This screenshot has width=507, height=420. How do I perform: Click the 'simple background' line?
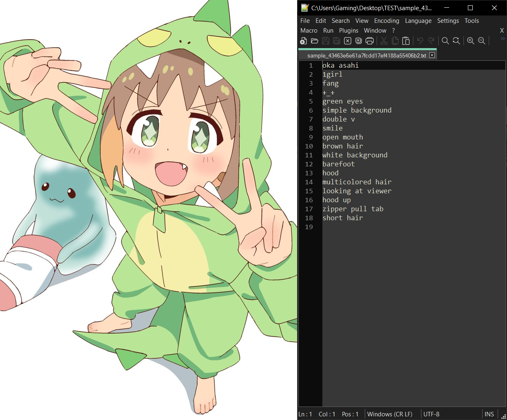click(357, 110)
